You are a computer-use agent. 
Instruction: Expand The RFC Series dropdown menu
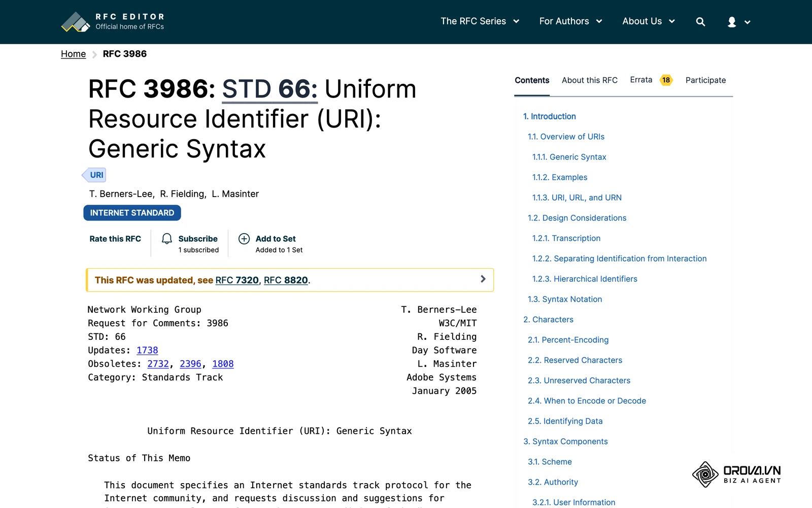pyautogui.click(x=480, y=21)
